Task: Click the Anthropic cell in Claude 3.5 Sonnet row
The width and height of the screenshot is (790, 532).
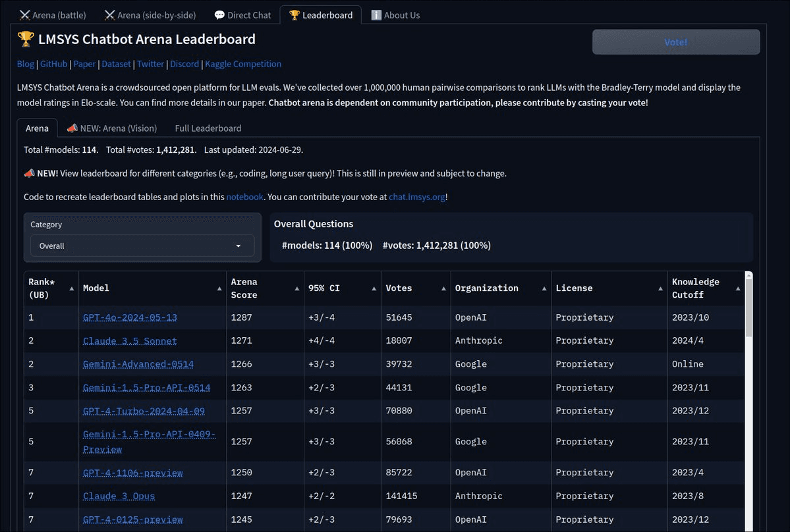Action: tap(501, 341)
